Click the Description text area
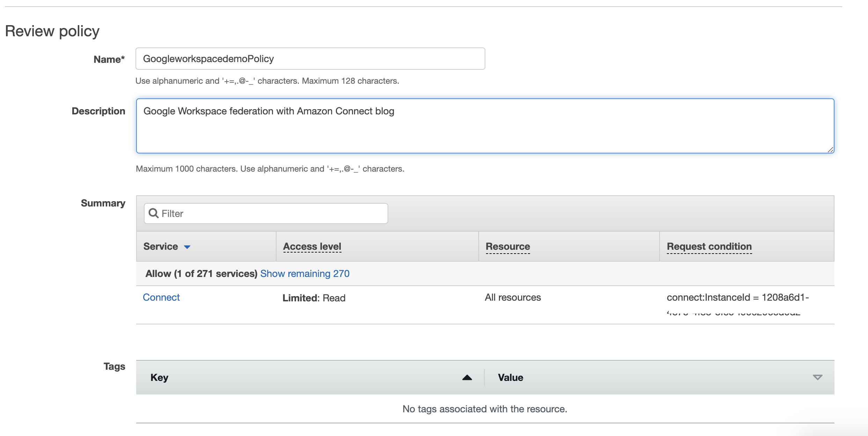 (485, 126)
